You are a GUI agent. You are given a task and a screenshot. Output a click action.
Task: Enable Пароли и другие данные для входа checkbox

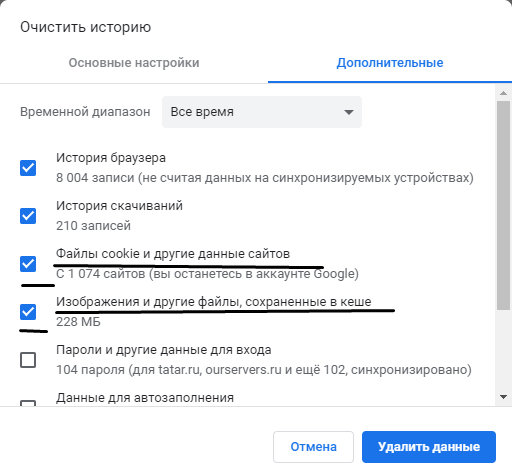[x=28, y=360]
